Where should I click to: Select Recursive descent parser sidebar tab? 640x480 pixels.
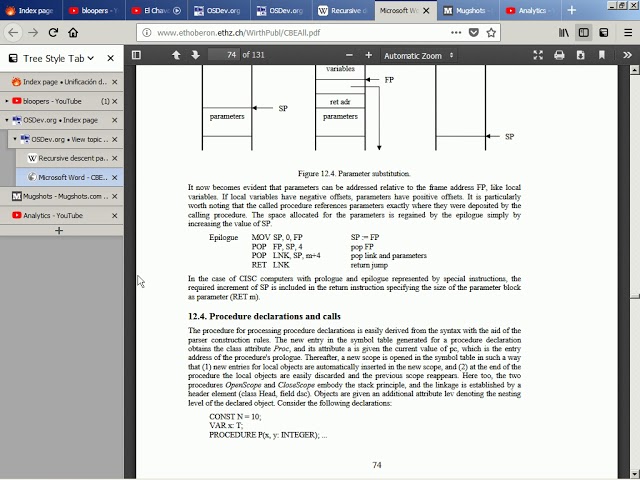pyautogui.click(x=68, y=158)
